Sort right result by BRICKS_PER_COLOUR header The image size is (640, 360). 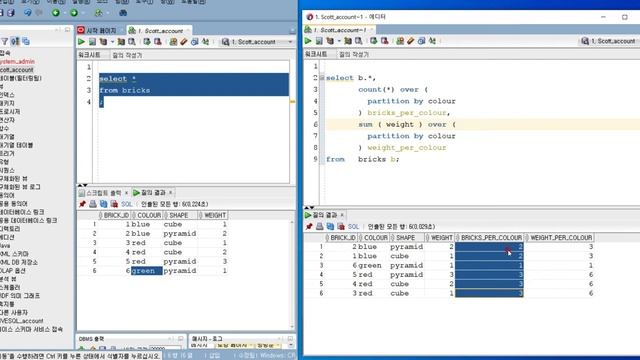[x=490, y=238]
